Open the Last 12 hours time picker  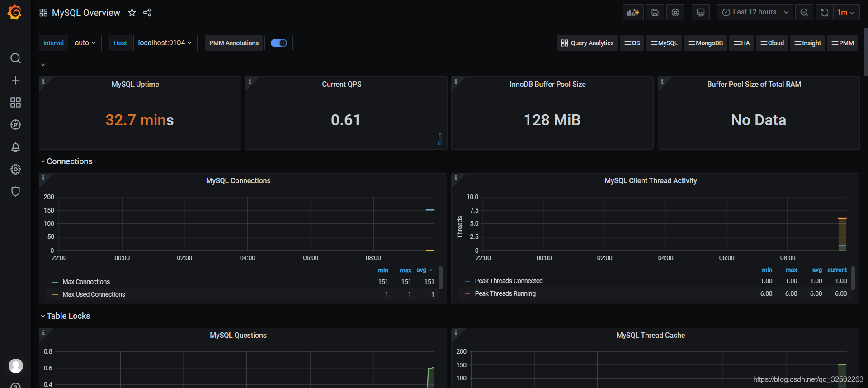(x=755, y=12)
